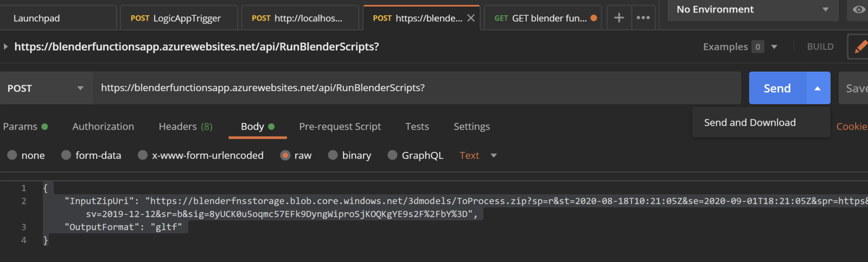Click line number 4 in editor gutter

point(23,240)
